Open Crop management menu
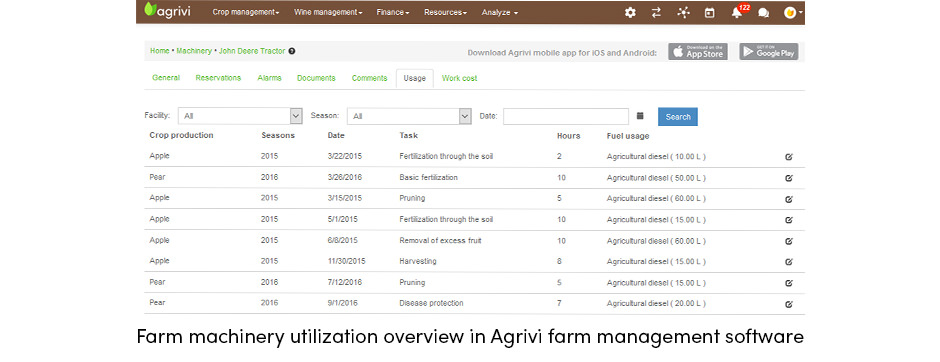This screenshot has height=362, width=940. [x=246, y=12]
